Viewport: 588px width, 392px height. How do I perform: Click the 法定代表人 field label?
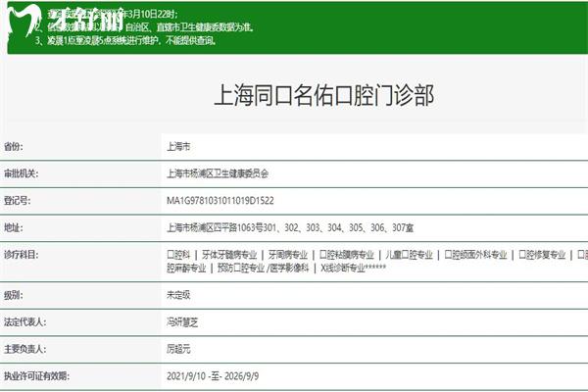point(24,322)
